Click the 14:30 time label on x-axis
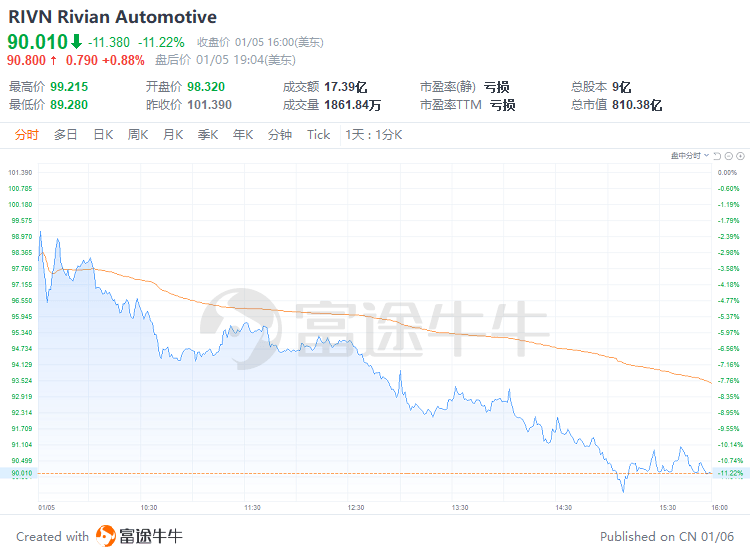The width and height of the screenshot is (750, 557). [x=563, y=507]
